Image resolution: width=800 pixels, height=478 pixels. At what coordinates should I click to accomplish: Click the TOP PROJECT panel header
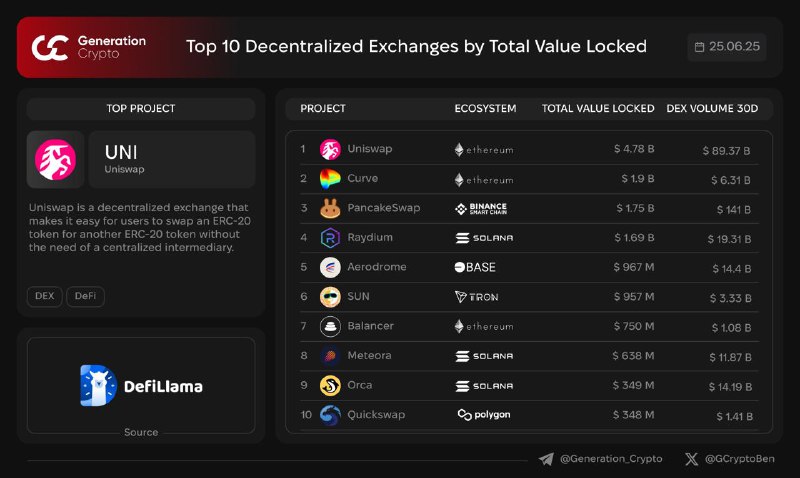141,108
